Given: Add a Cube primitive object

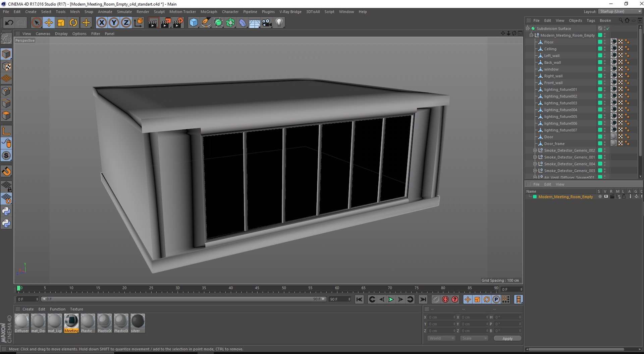Looking at the screenshot, I should tap(194, 23).
